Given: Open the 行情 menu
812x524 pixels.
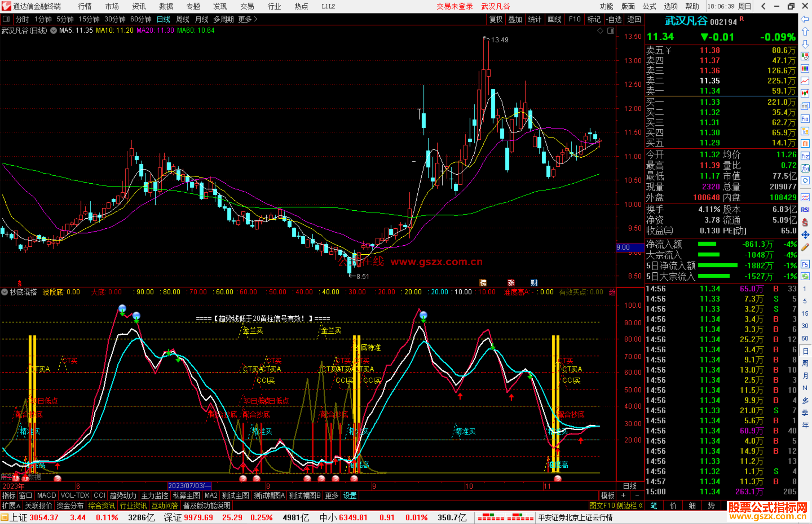Looking at the screenshot, I should tap(85, 6).
